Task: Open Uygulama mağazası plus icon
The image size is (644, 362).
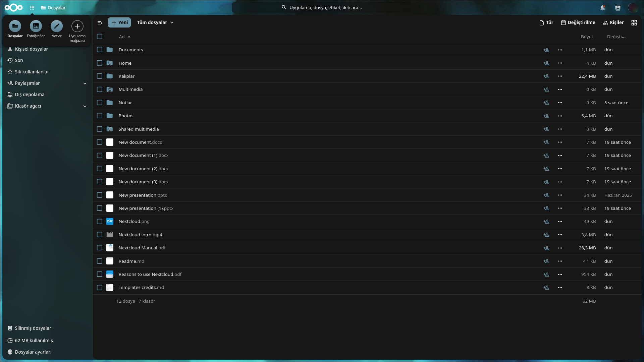Action: (x=77, y=26)
